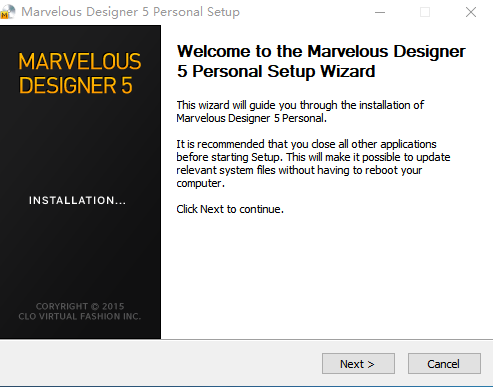Click the Welcome to the Marvelous Designer heading
The height and width of the screenshot is (387, 493).
(321, 61)
